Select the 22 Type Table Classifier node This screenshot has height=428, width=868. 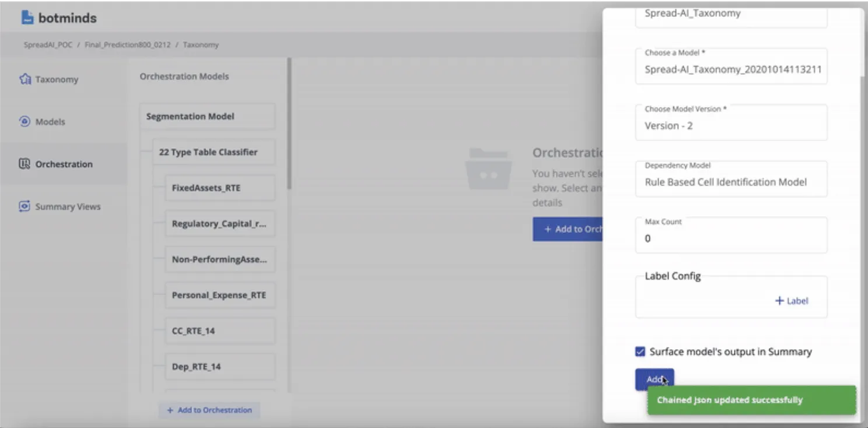point(213,152)
